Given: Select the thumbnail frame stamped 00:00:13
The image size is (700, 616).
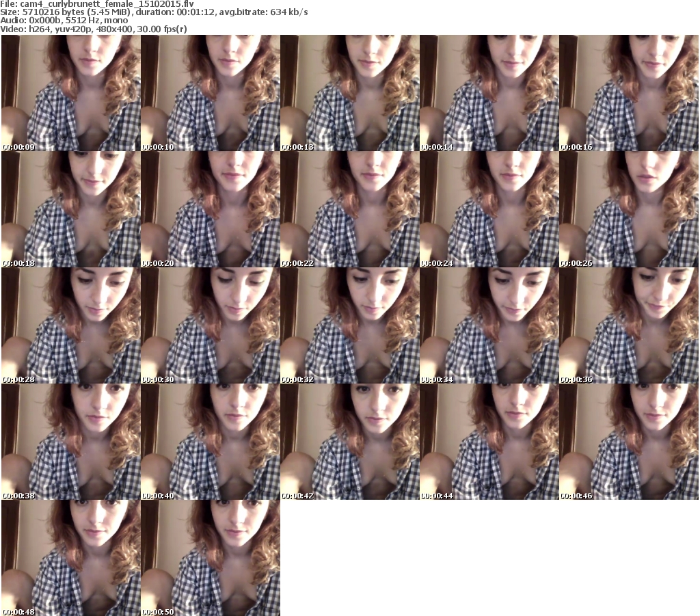Looking at the screenshot, I should pyautogui.click(x=349, y=93).
